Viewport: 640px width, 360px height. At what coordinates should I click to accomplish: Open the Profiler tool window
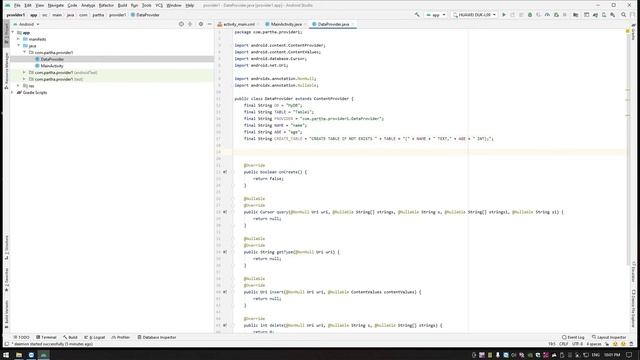coord(121,337)
